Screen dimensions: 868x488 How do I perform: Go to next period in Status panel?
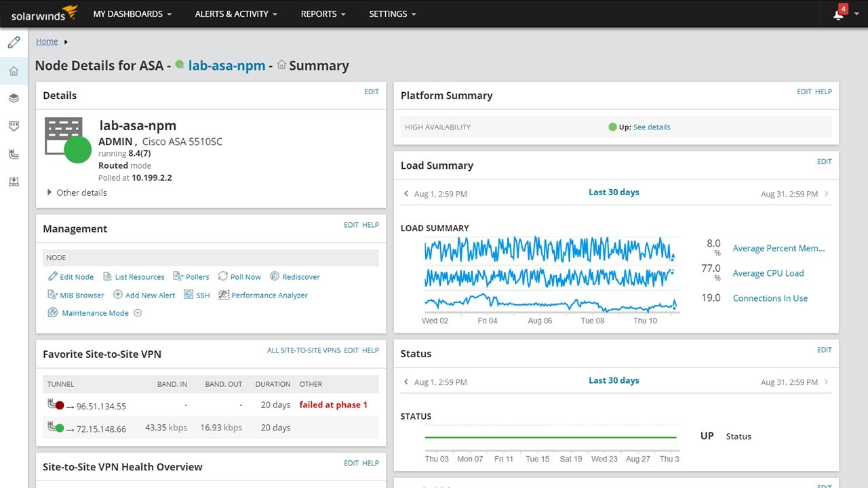[x=826, y=382]
